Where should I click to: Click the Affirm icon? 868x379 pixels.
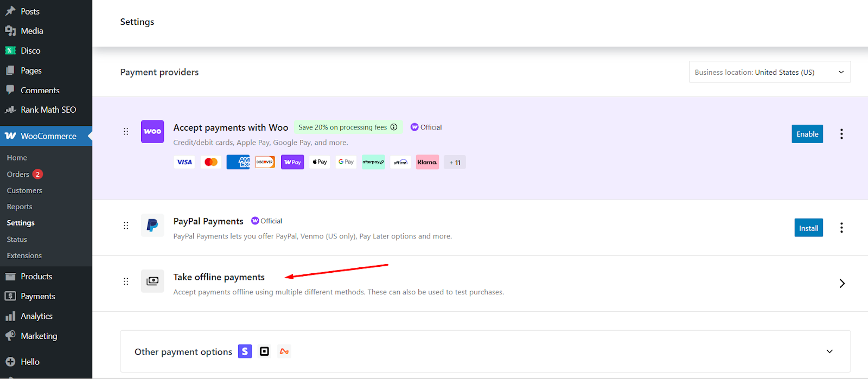point(400,162)
